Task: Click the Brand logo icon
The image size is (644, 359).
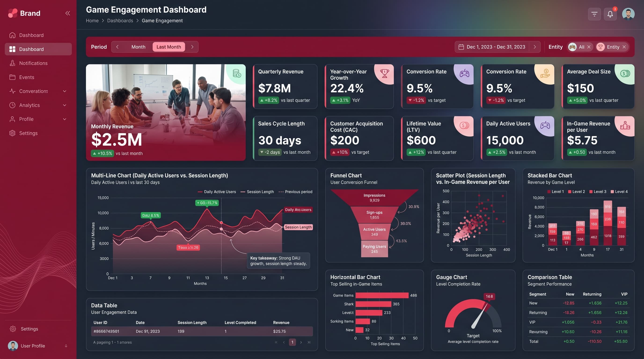Action: tap(13, 13)
